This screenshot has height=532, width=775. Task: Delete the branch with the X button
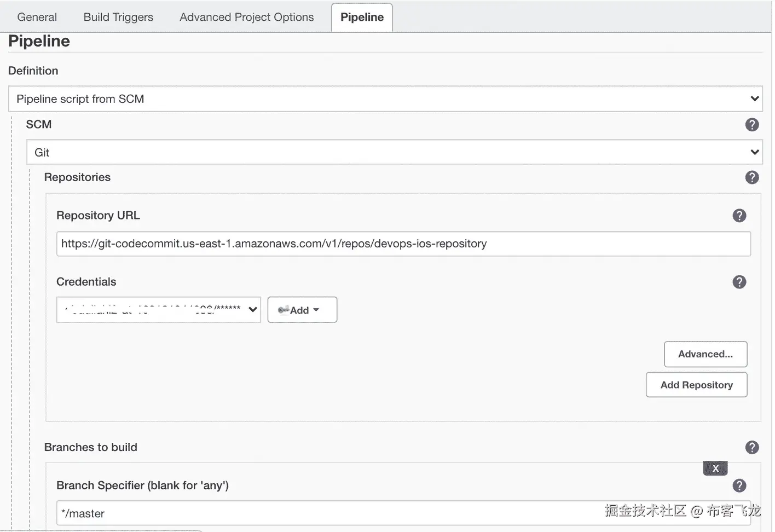point(715,469)
